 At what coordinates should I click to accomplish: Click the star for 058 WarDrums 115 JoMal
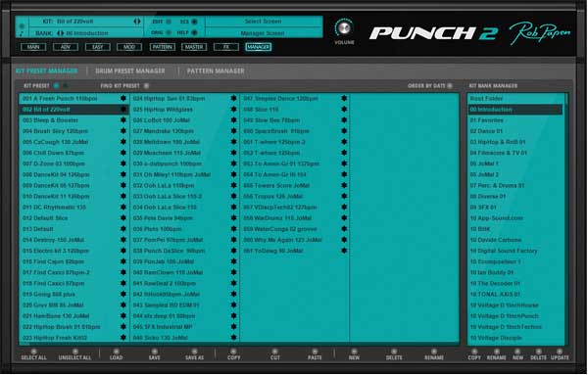344,218
